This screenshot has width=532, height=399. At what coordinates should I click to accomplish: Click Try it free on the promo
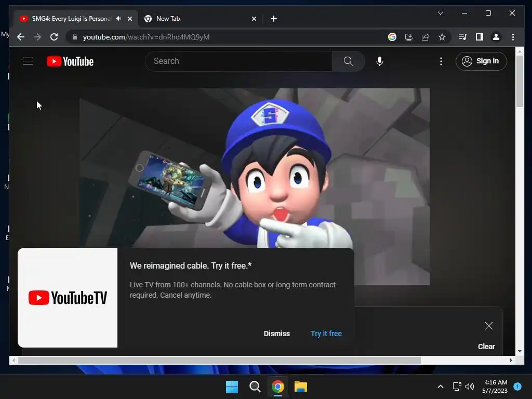coord(326,334)
